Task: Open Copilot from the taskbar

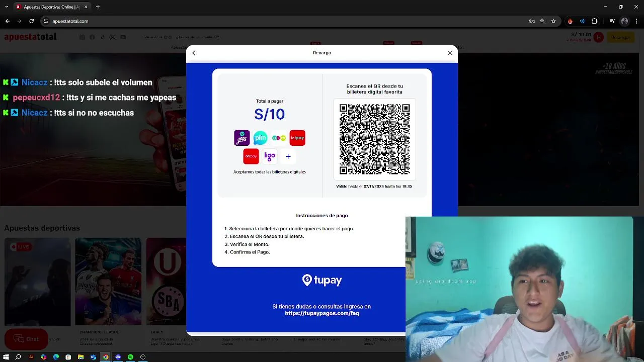Action: pos(43,357)
